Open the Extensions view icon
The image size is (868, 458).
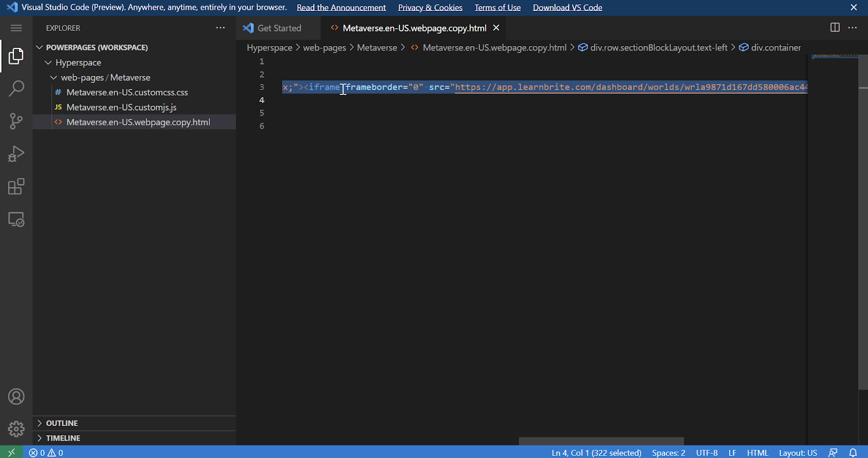coord(16,187)
